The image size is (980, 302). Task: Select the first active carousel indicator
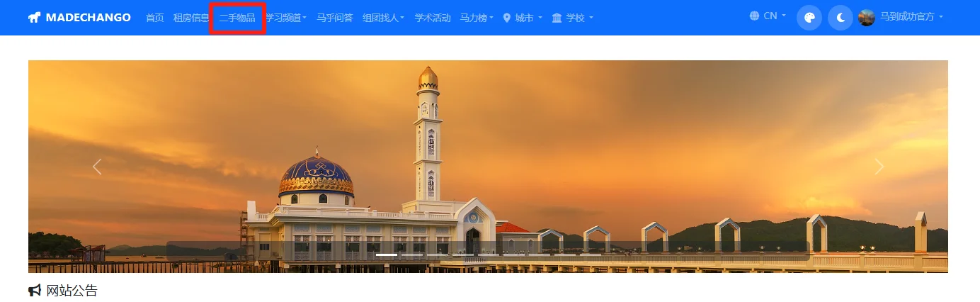coord(387,255)
